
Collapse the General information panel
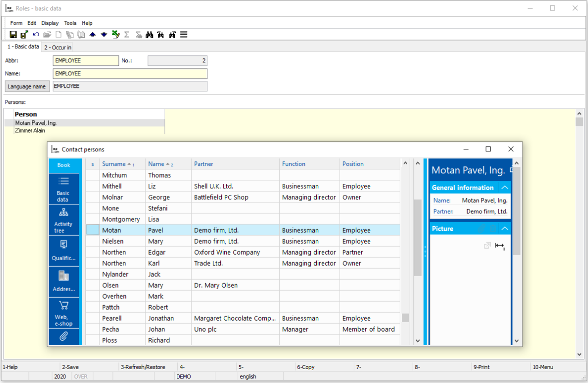(x=505, y=188)
